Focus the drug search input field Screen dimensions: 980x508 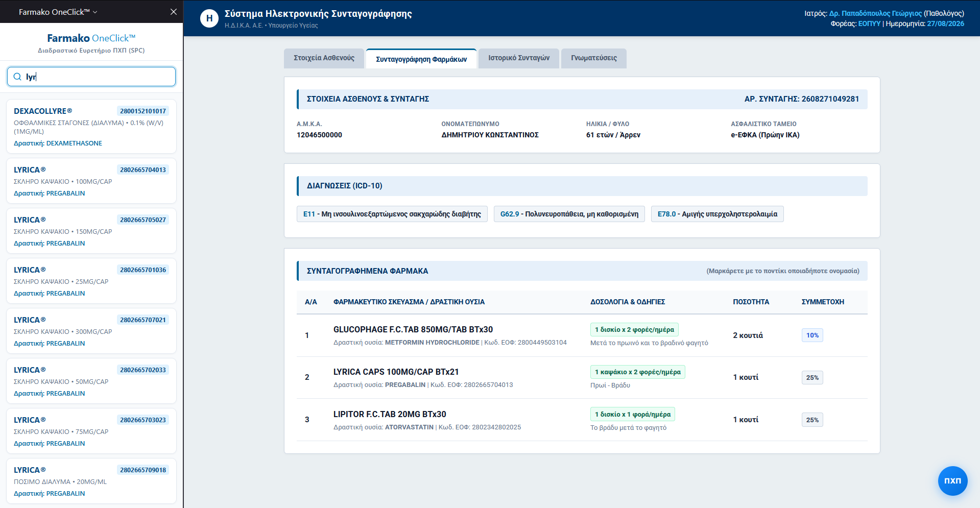pyautogui.click(x=91, y=77)
